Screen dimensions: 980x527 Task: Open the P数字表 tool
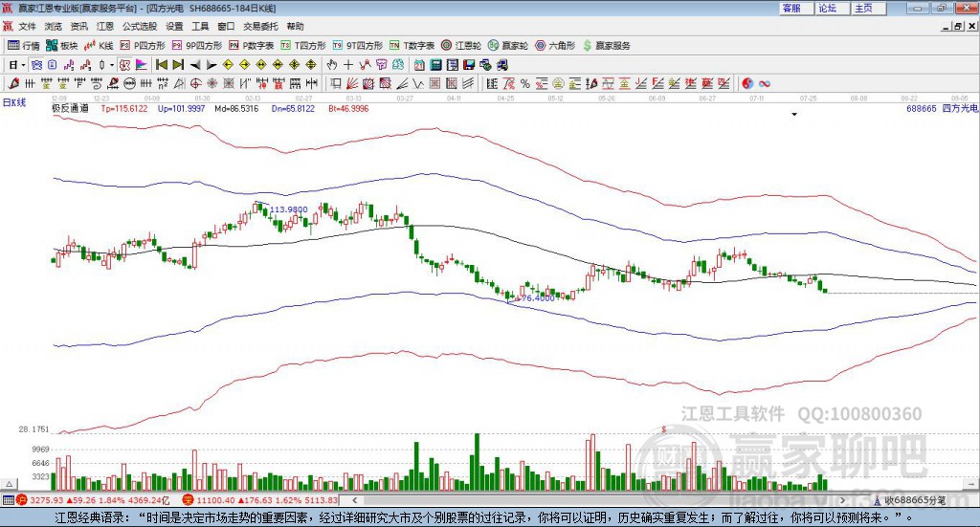coord(252,46)
